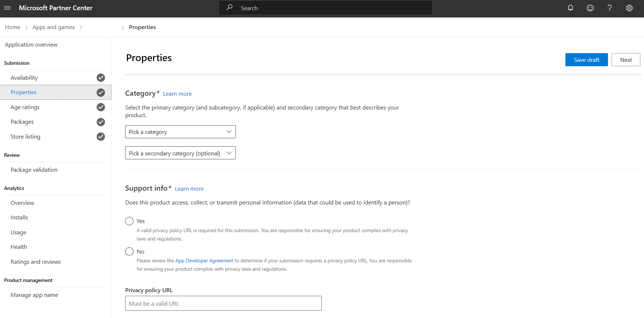
Task: Click the Properties breadcrumb text
Action: [142, 27]
